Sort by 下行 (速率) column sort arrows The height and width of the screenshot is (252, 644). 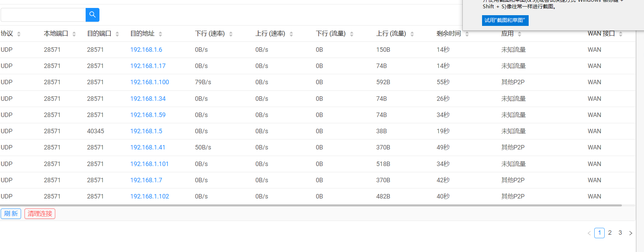coord(231,34)
